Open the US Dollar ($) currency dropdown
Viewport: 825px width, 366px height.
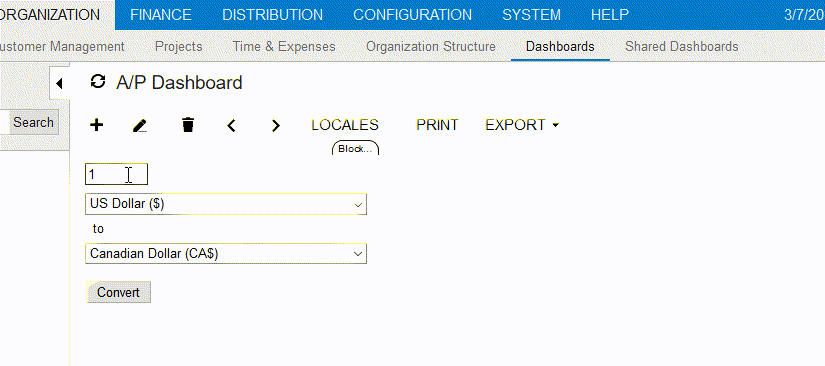(x=226, y=204)
